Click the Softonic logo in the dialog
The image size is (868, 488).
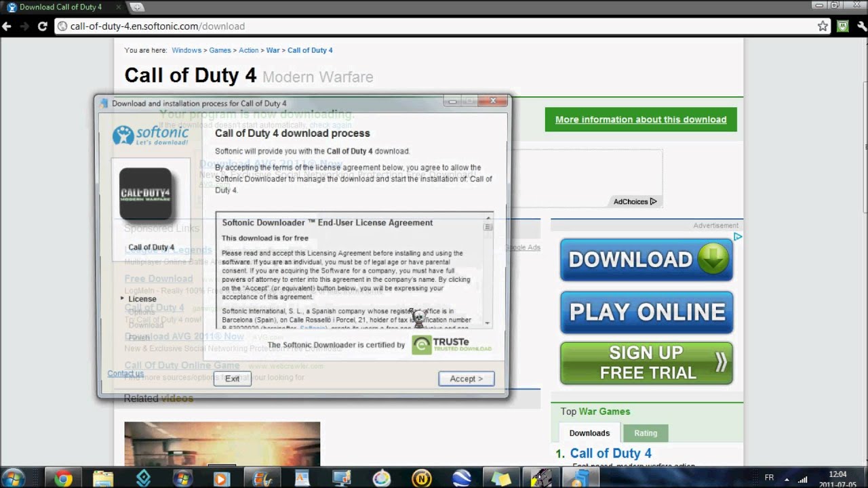(151, 136)
